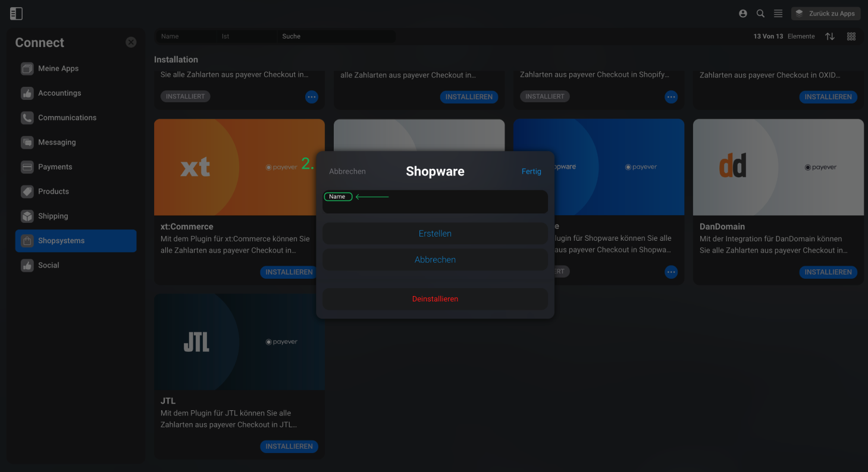Click the Installation section heading
Screen dimensions: 868x472
pos(176,59)
